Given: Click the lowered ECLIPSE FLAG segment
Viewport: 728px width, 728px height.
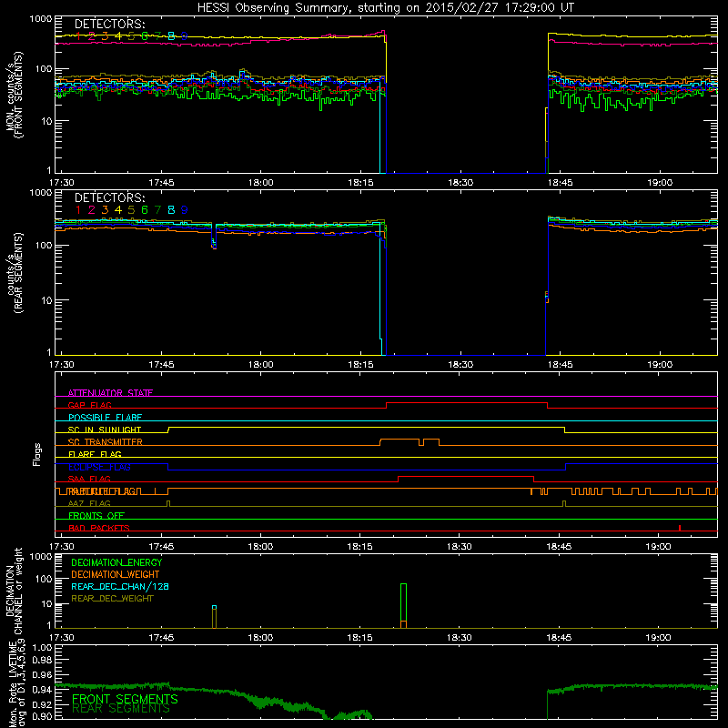Looking at the screenshot, I should (x=367, y=470).
